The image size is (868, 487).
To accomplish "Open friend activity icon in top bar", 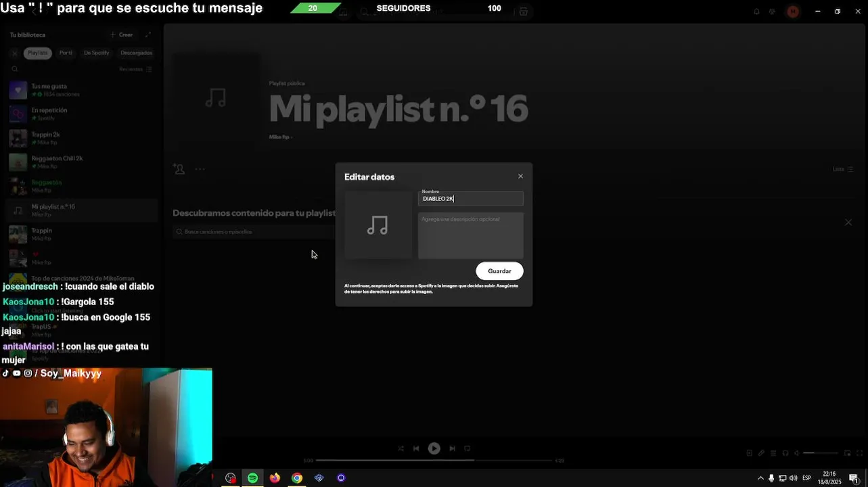I will coord(773,11).
